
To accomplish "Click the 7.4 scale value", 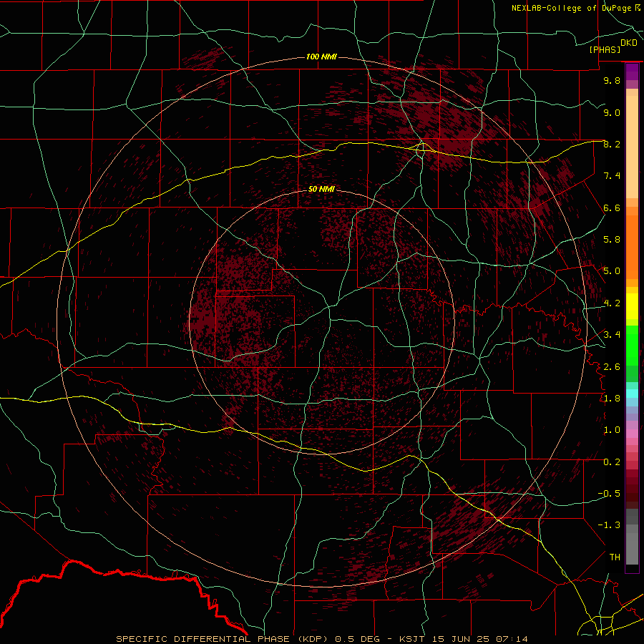I will pyautogui.click(x=612, y=176).
